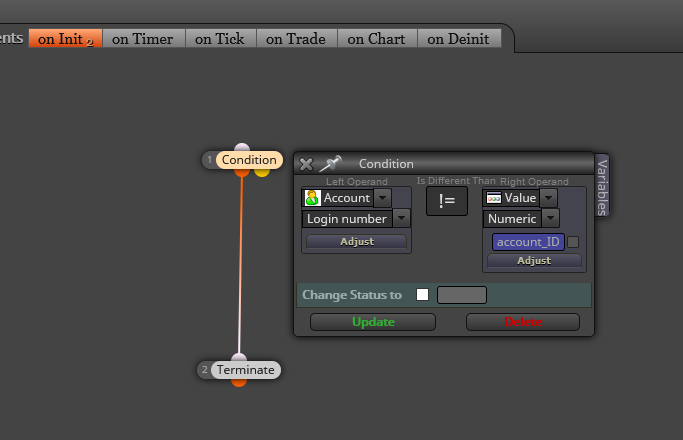Click block number 2 badge on Terminate

click(x=204, y=370)
